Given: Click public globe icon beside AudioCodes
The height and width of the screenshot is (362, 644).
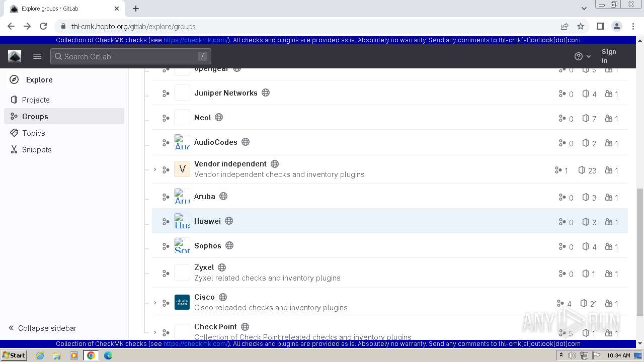Looking at the screenshot, I should coord(246,142).
